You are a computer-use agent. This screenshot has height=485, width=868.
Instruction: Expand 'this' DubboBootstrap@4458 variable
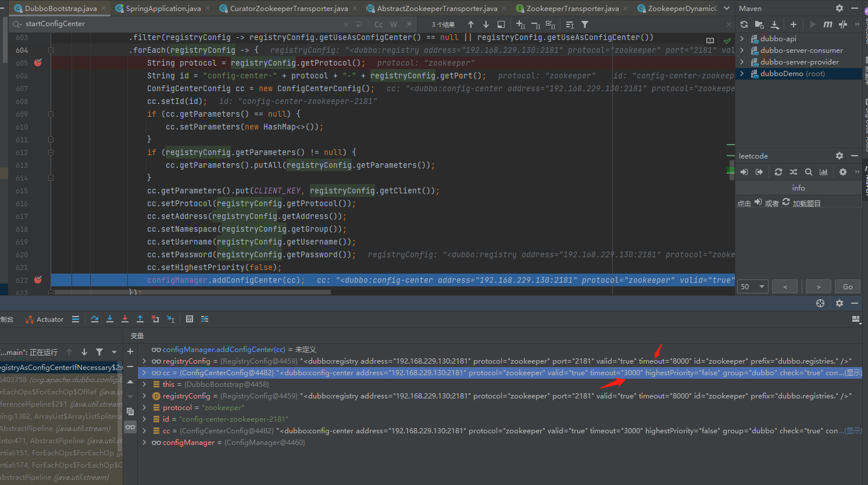point(144,384)
